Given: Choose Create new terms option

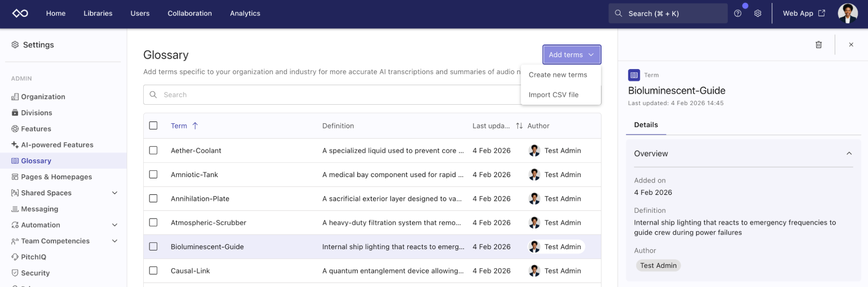Looking at the screenshot, I should (x=558, y=75).
